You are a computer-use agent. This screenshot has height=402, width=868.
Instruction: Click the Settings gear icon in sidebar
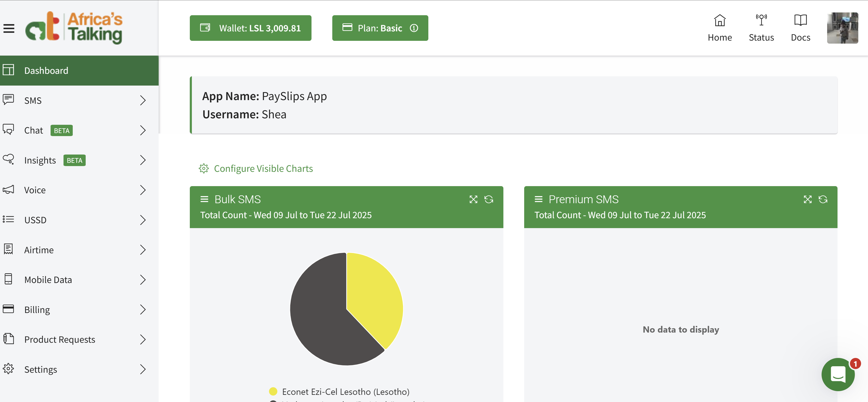[x=8, y=369]
